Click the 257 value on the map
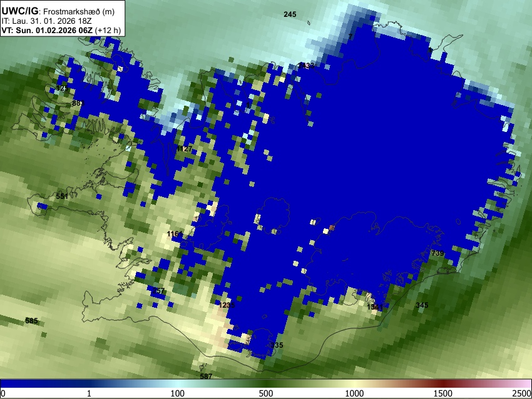Image resolution: width=532 pixels, height=399 pixels. [x=158, y=291]
